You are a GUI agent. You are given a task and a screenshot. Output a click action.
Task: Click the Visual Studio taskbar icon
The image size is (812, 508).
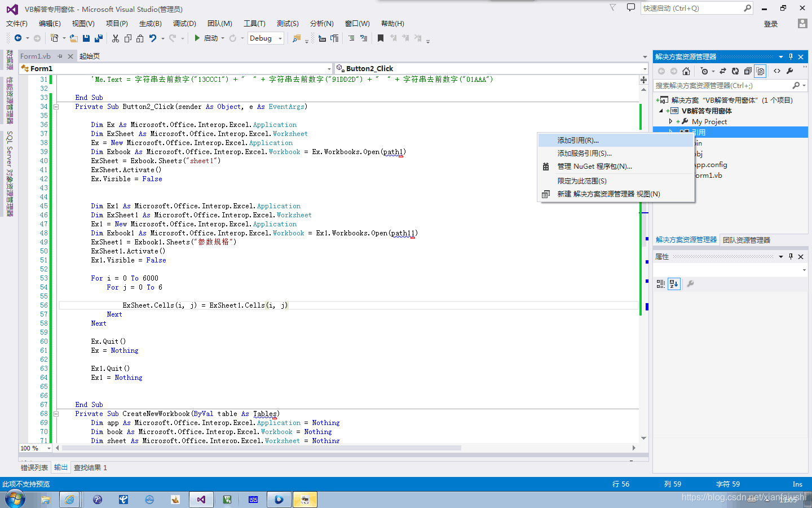pyautogui.click(x=201, y=500)
